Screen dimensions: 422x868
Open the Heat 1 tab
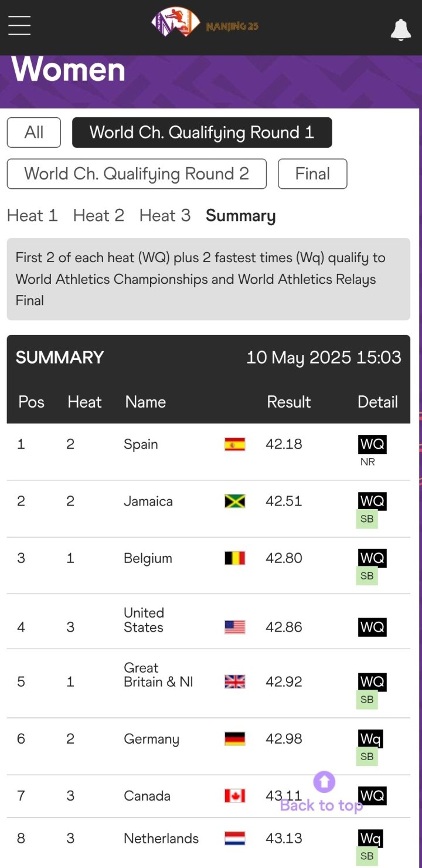(32, 216)
